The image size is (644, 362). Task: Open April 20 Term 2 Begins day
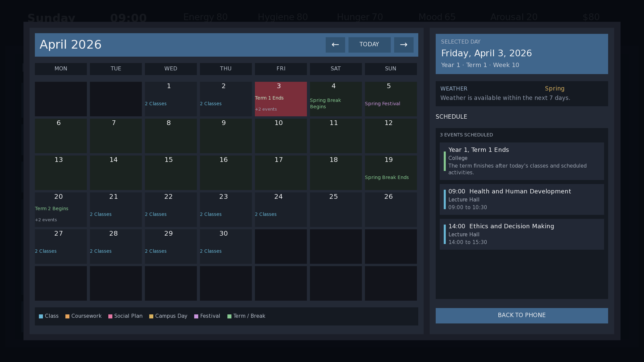pyautogui.click(x=61, y=209)
